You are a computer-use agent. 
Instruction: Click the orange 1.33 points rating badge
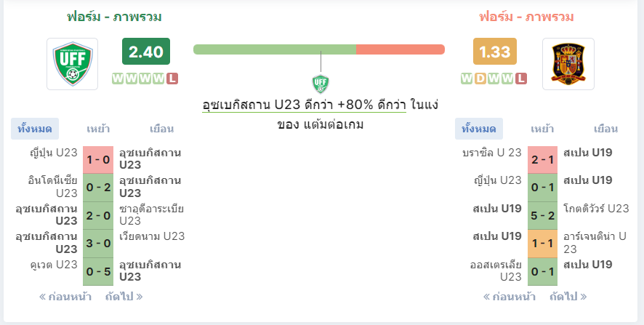click(x=495, y=52)
